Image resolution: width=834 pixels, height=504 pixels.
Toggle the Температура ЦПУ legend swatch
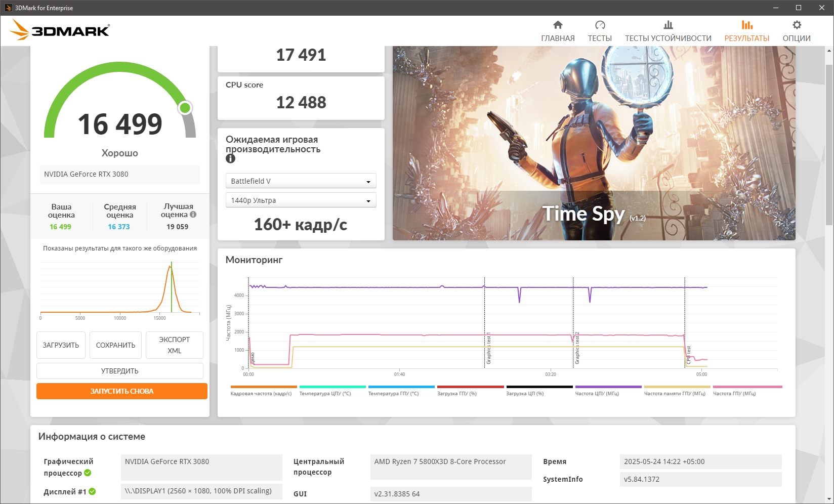pyautogui.click(x=332, y=387)
